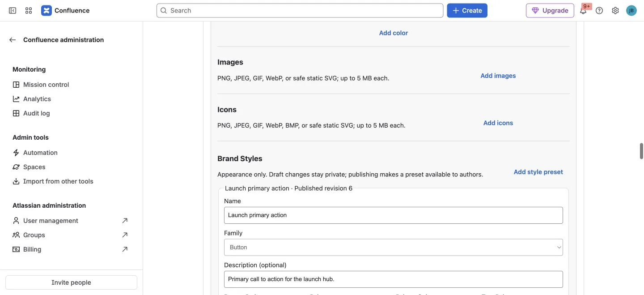Click the external link arrow next to Groups
Screen dimensions: 644x295
125,235
